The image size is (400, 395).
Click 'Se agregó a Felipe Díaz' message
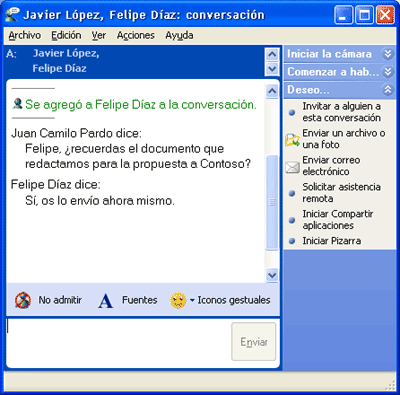point(141,105)
